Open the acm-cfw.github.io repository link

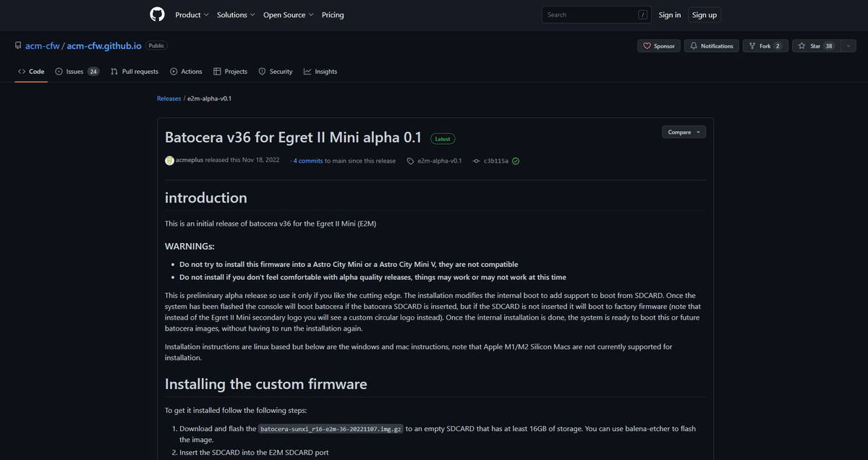[x=104, y=46]
